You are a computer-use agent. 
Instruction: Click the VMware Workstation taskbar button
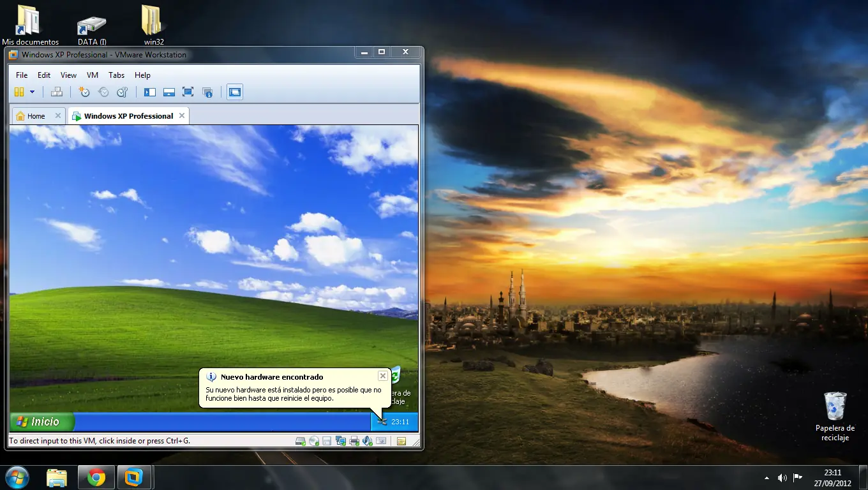(134, 477)
